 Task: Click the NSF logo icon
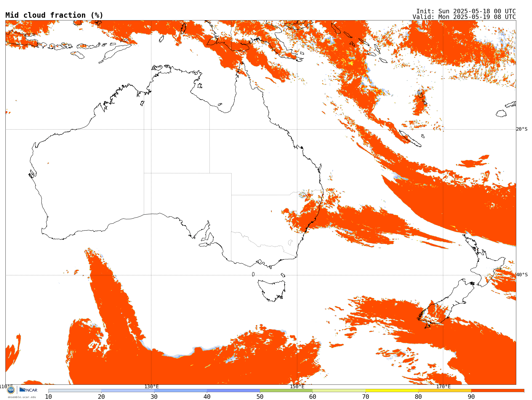pyautogui.click(x=11, y=390)
